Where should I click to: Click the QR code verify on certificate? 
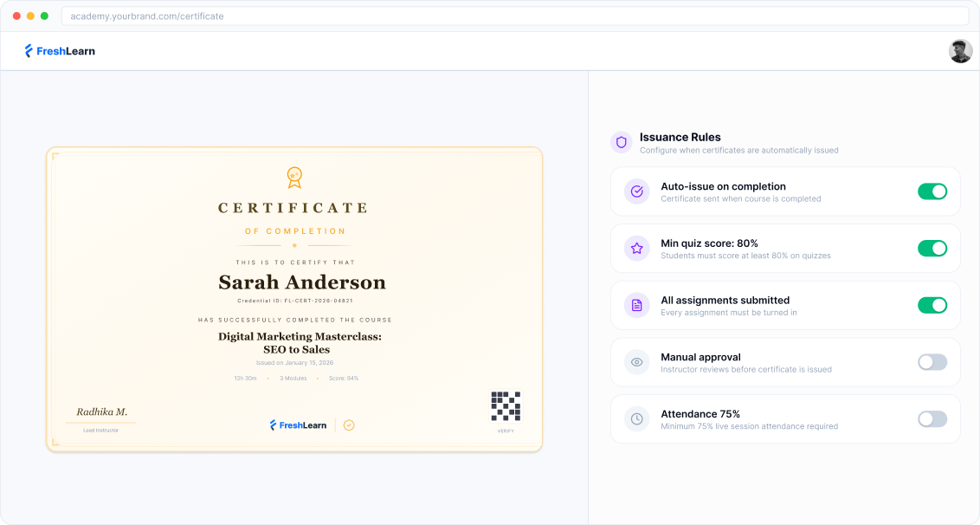point(506,406)
